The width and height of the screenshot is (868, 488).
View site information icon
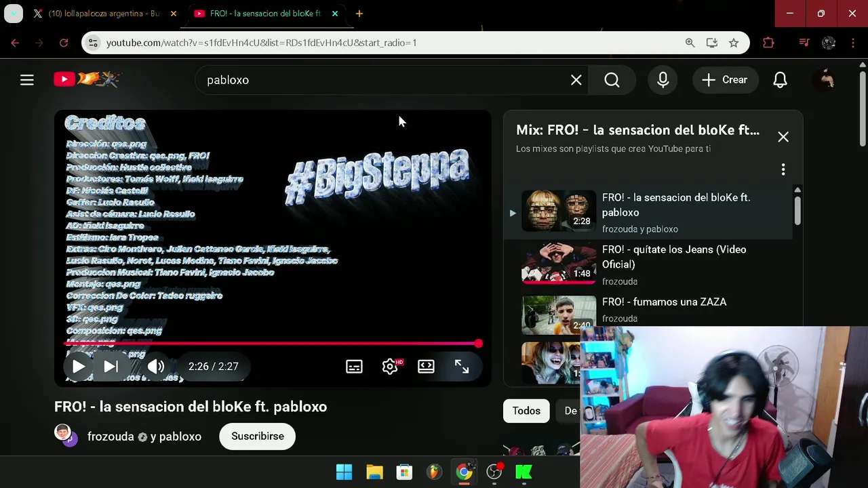[x=94, y=43]
